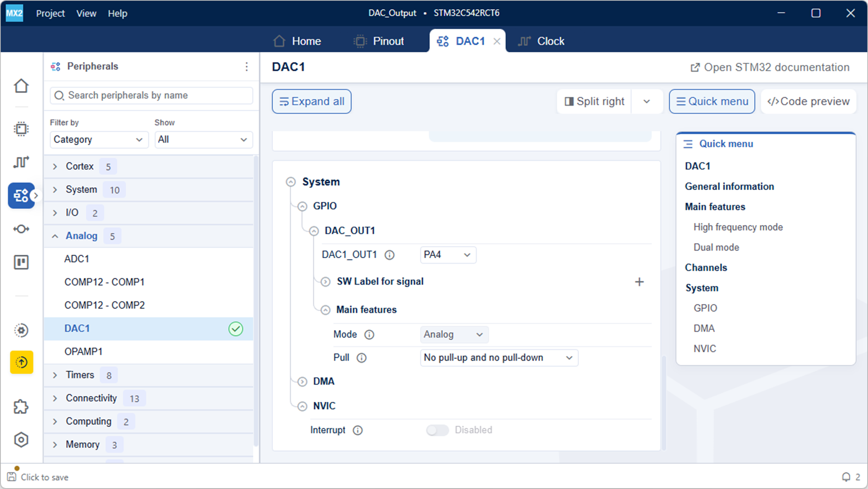Image resolution: width=868 pixels, height=489 pixels.
Task: Open the puzzle piece extensions icon
Action: tap(21, 407)
